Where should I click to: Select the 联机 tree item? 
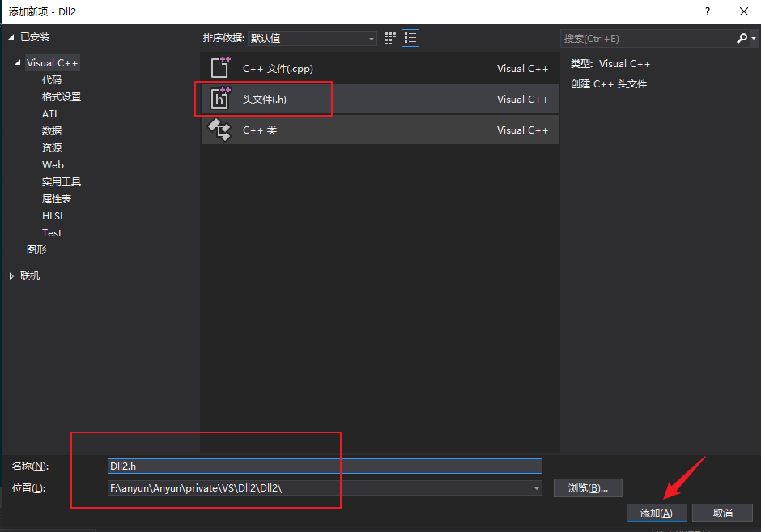pos(30,276)
